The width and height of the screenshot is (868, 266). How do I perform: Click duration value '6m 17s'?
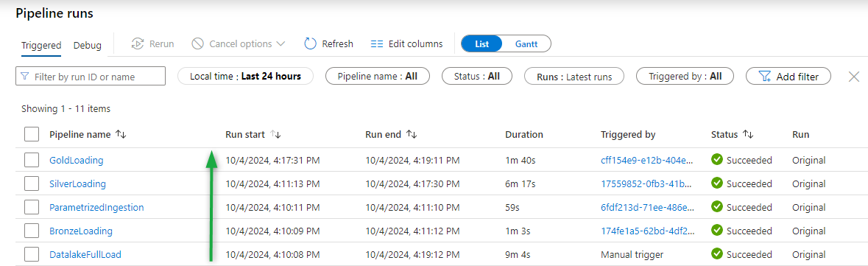(x=520, y=183)
